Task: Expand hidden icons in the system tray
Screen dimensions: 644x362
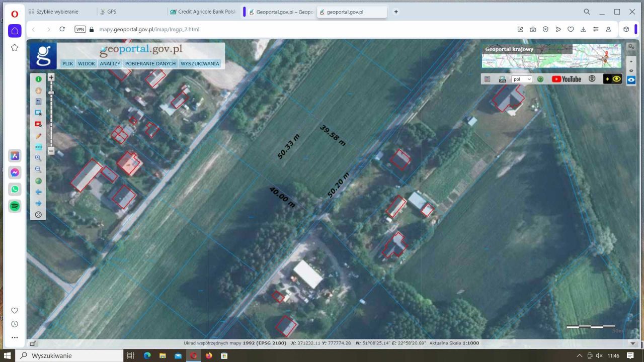Action: (x=580, y=355)
